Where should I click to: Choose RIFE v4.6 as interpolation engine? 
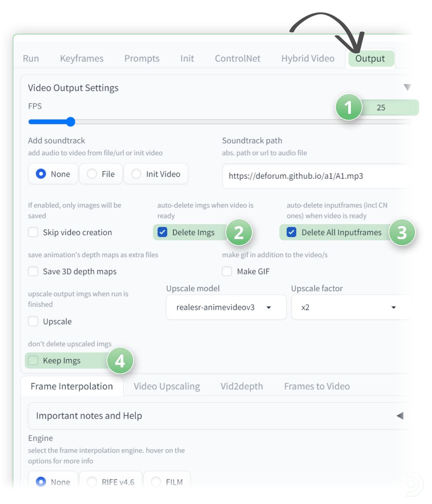click(x=92, y=482)
